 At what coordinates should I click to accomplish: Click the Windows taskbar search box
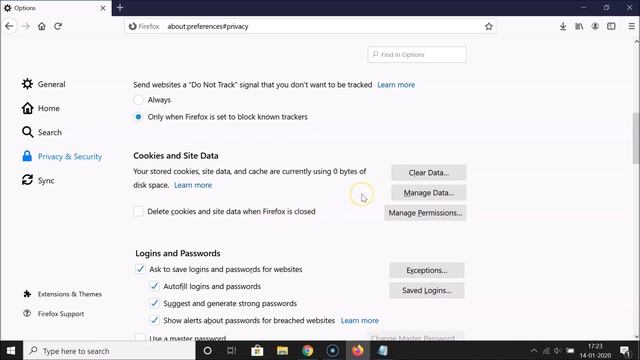coord(109,351)
